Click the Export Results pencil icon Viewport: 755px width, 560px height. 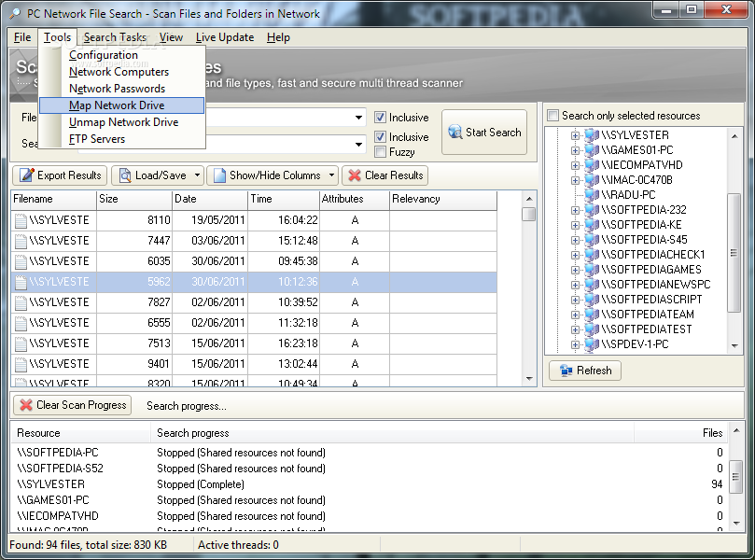click(x=27, y=175)
